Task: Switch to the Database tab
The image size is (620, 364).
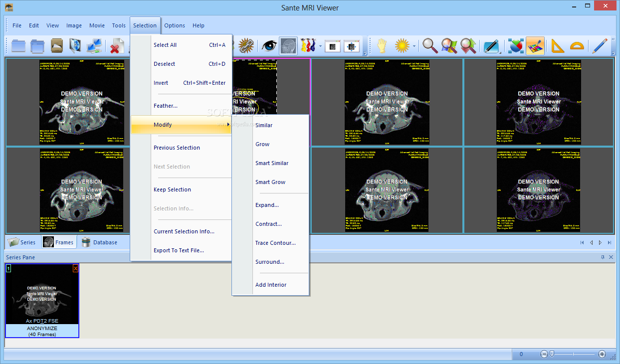Action: [x=99, y=242]
